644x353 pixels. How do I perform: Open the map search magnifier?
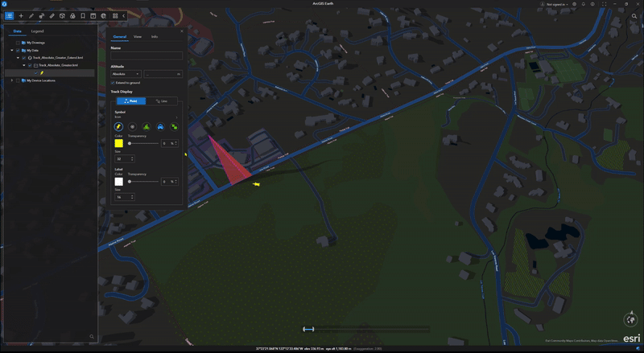click(x=634, y=16)
